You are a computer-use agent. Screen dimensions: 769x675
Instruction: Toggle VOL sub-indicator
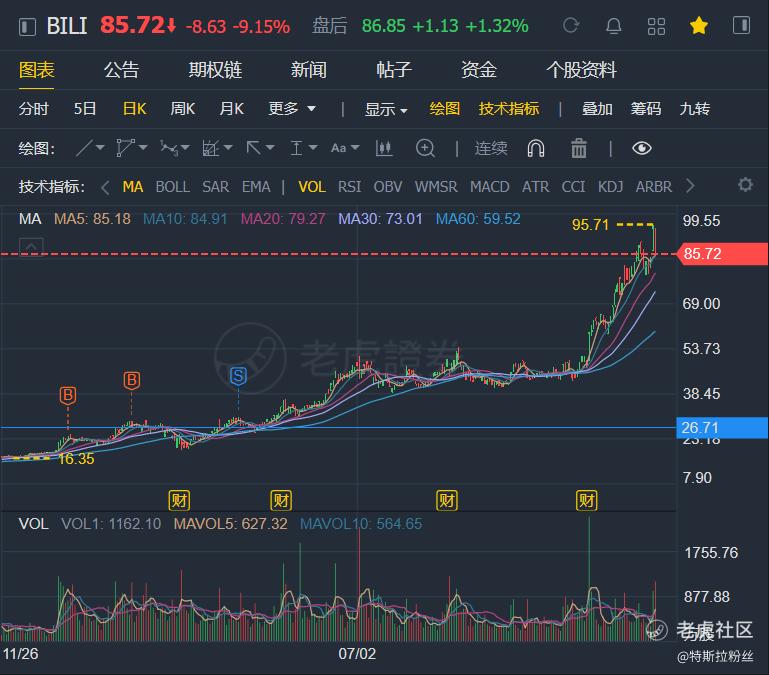coord(312,187)
